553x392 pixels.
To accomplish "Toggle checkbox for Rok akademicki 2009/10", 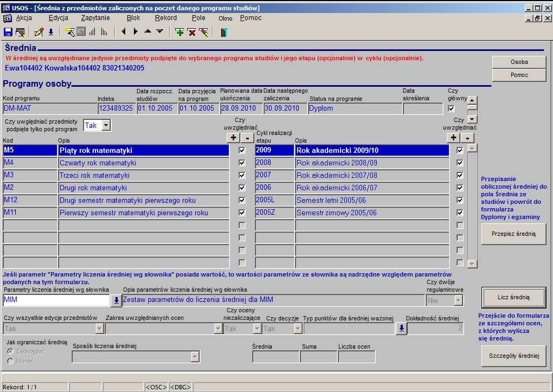I will 460,150.
